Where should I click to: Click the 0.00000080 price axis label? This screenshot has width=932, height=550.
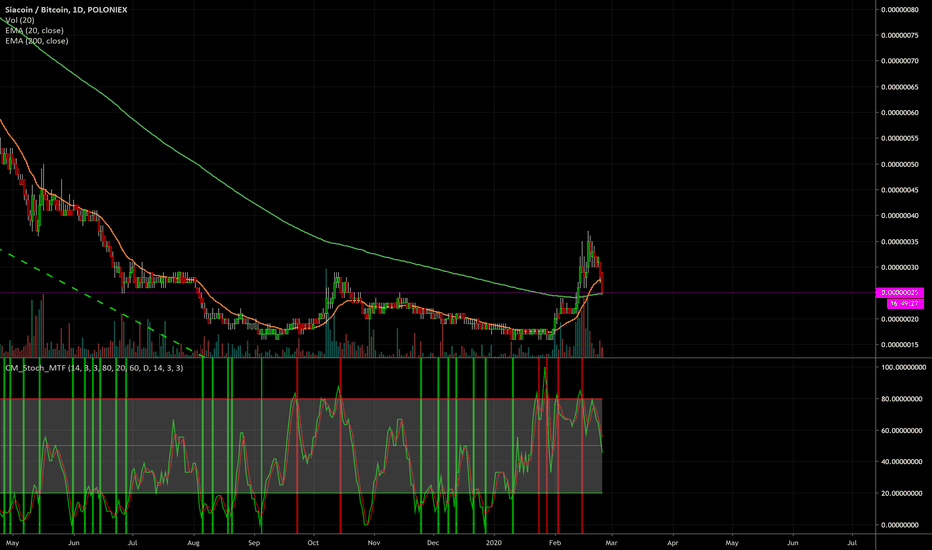click(x=899, y=10)
